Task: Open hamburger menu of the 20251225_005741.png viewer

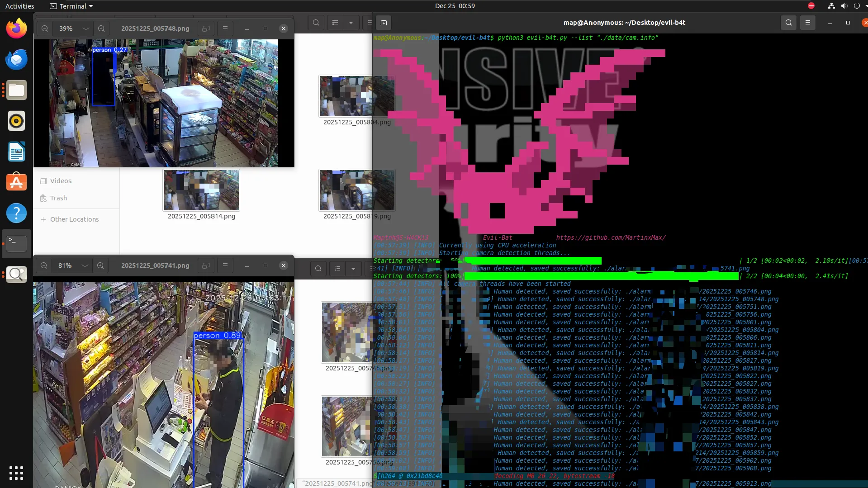Action: click(x=225, y=265)
